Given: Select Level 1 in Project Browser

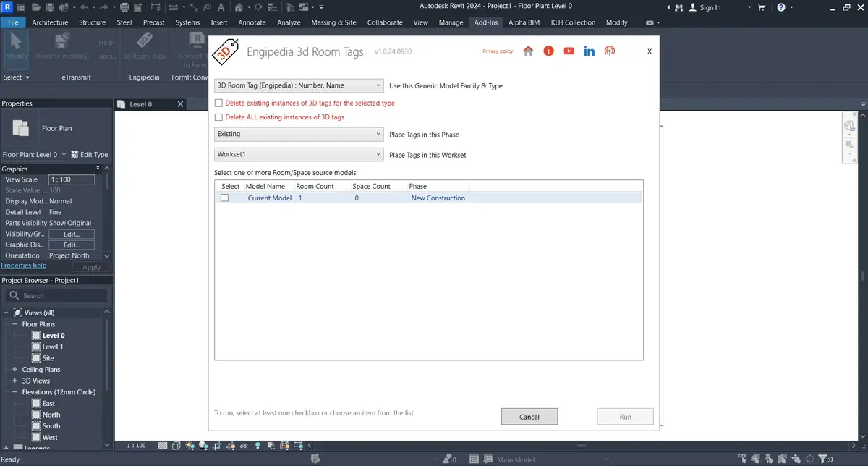Looking at the screenshot, I should click(53, 347).
